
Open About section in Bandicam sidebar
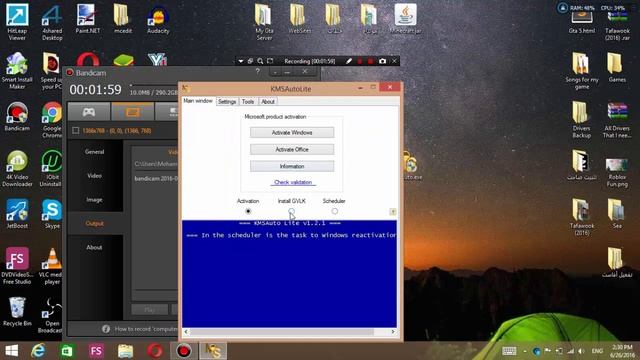[94, 247]
